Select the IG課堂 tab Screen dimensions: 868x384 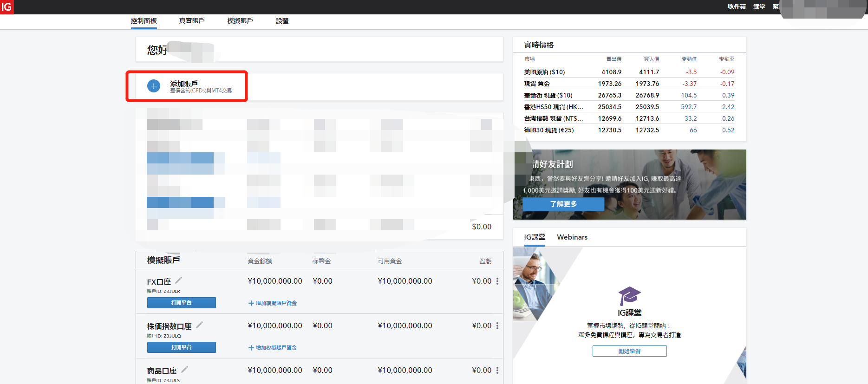coord(535,237)
